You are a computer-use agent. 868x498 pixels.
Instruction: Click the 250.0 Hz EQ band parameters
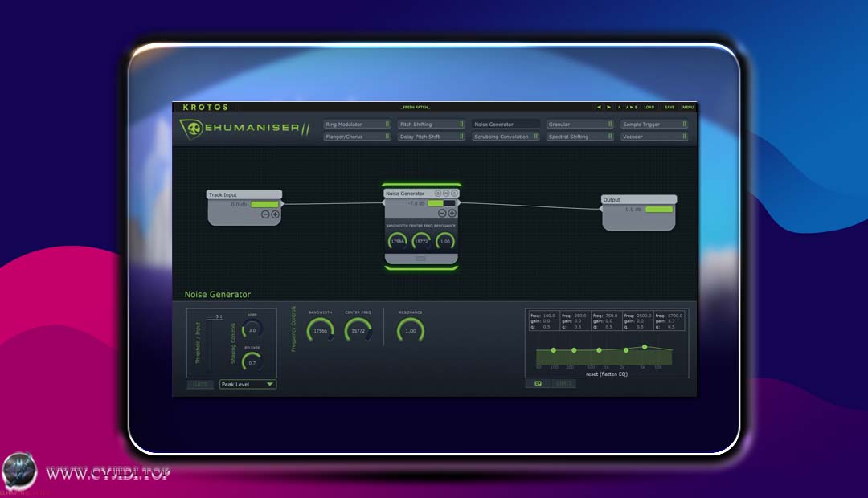coord(574,321)
